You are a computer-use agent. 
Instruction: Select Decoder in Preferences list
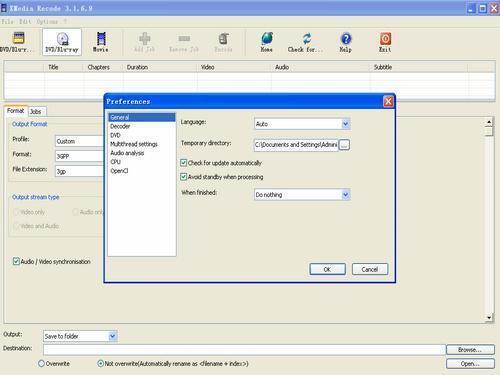coord(142,126)
